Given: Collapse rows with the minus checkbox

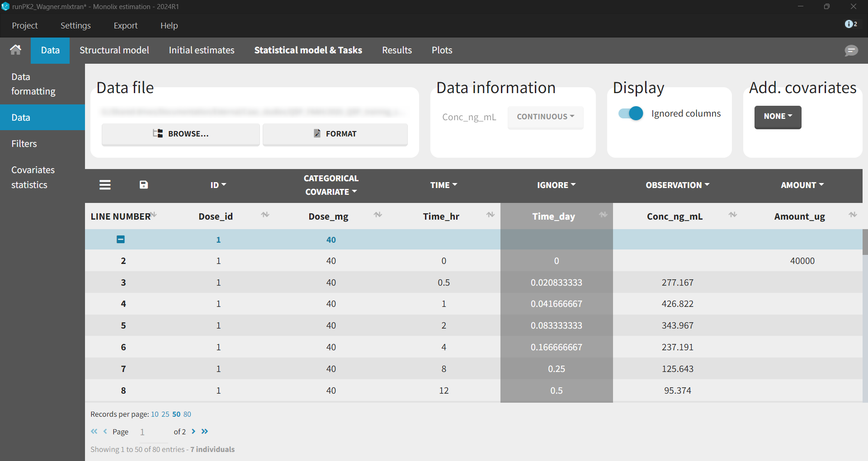Looking at the screenshot, I should tap(121, 240).
